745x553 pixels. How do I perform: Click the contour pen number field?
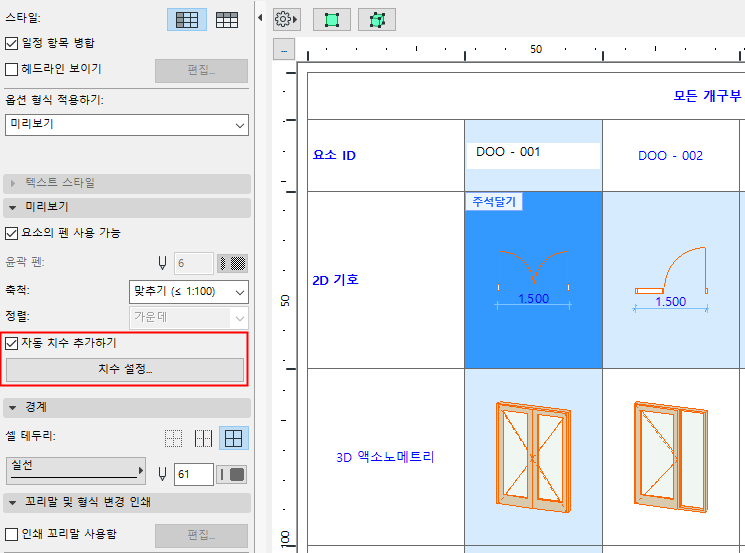194,263
